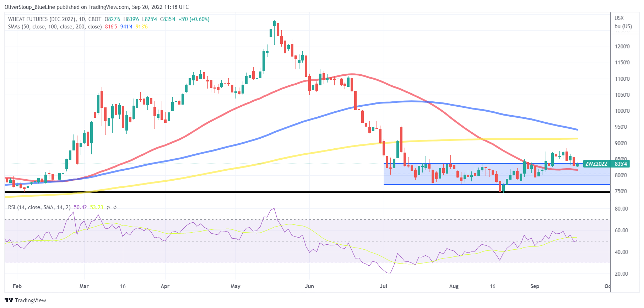Click the RSI value 50.42
Viewport: 644px width, 308px height.
point(80,207)
